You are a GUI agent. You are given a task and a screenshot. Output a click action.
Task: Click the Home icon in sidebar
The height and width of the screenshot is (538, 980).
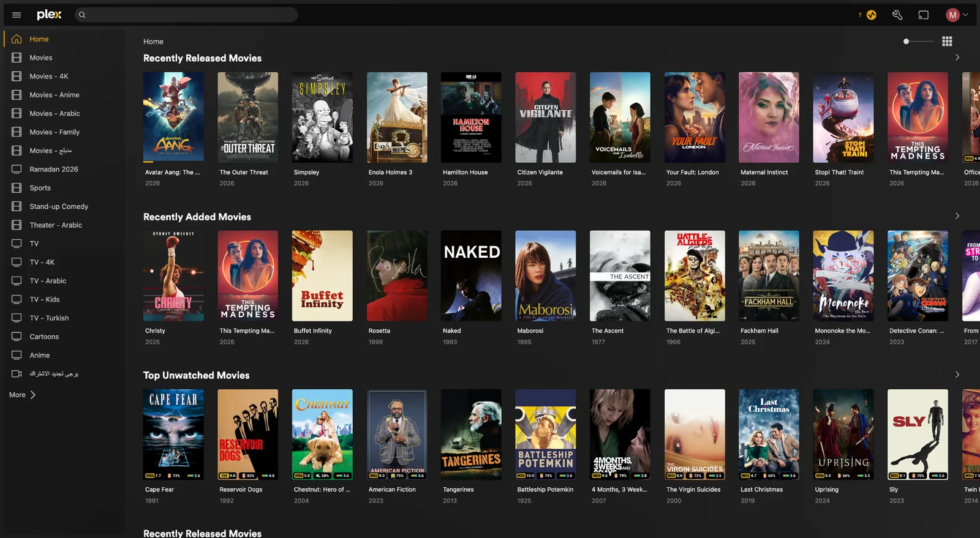point(17,39)
